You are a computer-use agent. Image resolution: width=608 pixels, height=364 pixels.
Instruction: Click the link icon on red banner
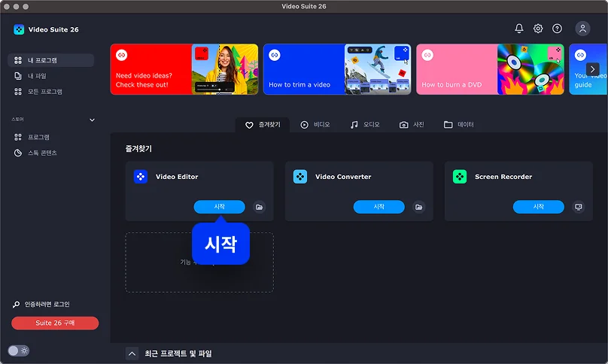[x=122, y=55]
